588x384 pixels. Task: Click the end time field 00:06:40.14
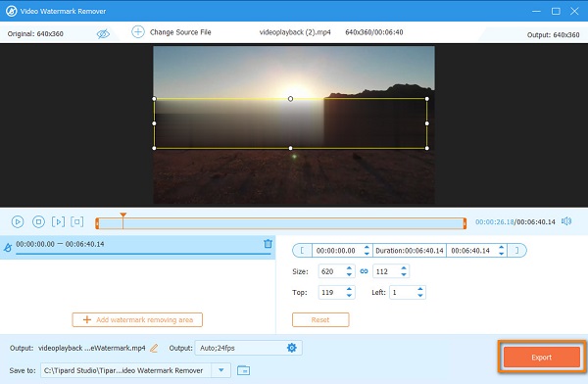click(x=471, y=251)
